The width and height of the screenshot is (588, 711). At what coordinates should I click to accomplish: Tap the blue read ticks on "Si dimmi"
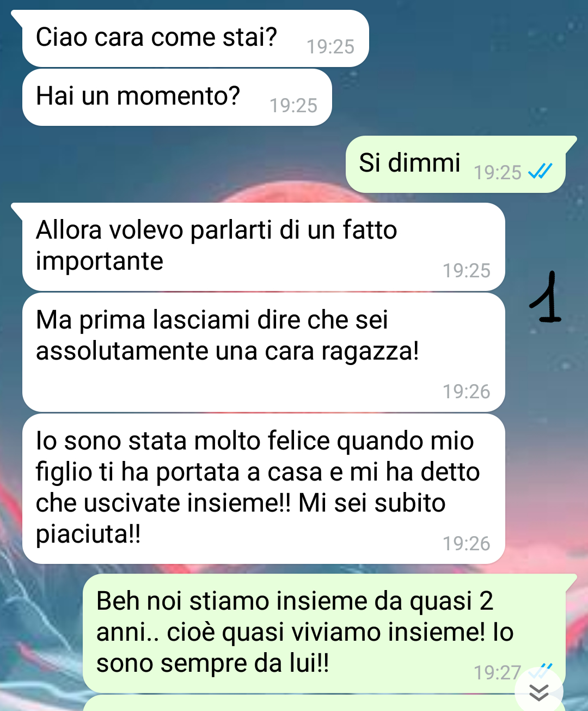coord(540,172)
